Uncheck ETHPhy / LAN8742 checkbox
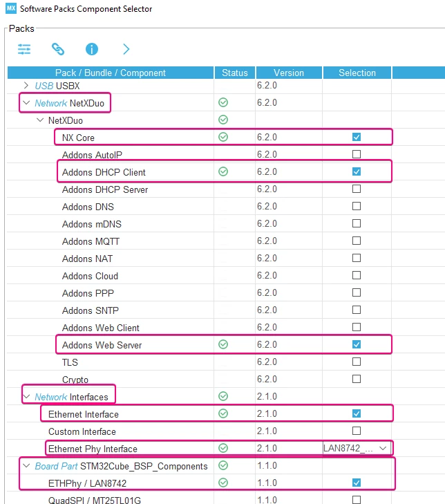Image resolution: width=445 pixels, height=504 pixels. tap(357, 483)
